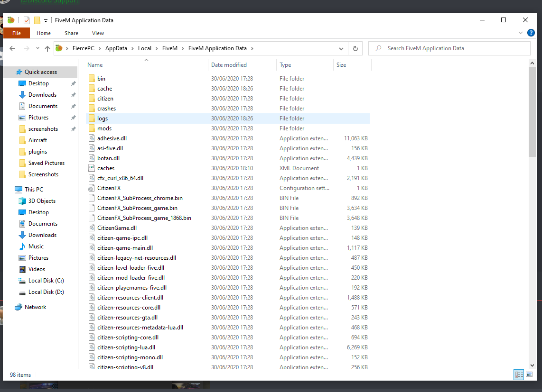Open Aircraft folder in navigation pane

[x=37, y=140]
